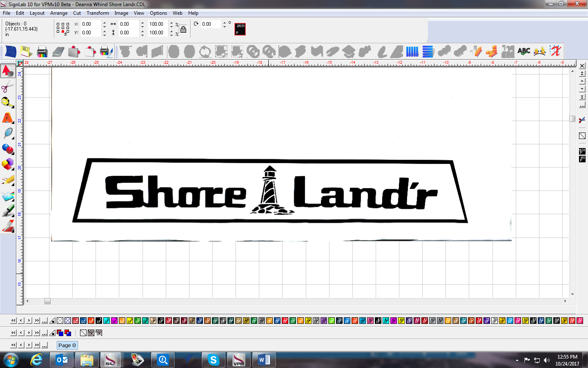
Task: Click the x position input field
Action: point(91,24)
